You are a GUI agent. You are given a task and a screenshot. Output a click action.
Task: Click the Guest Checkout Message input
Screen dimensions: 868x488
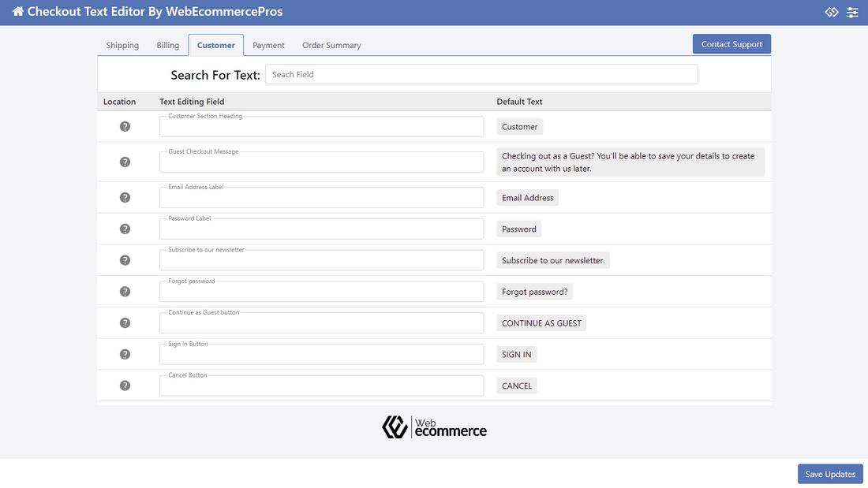pos(322,162)
